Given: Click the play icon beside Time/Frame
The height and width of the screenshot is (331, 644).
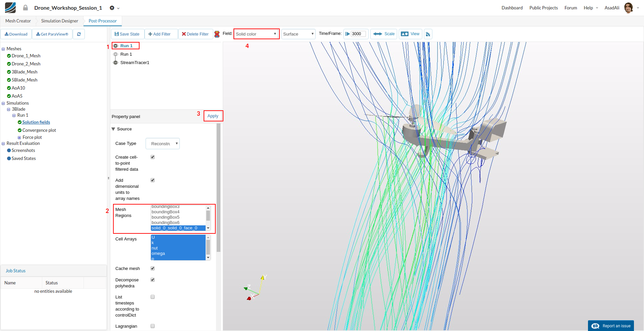Looking at the screenshot, I should click(348, 34).
